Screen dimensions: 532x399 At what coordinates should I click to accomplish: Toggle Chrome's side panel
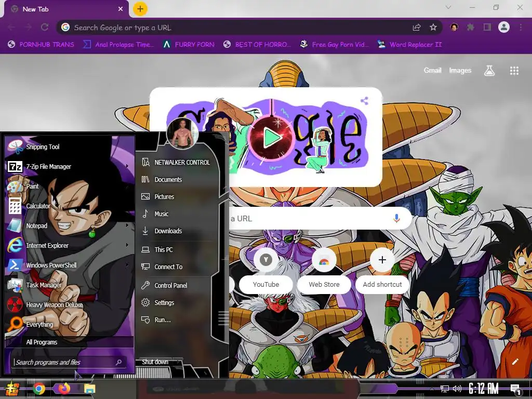coord(487,27)
